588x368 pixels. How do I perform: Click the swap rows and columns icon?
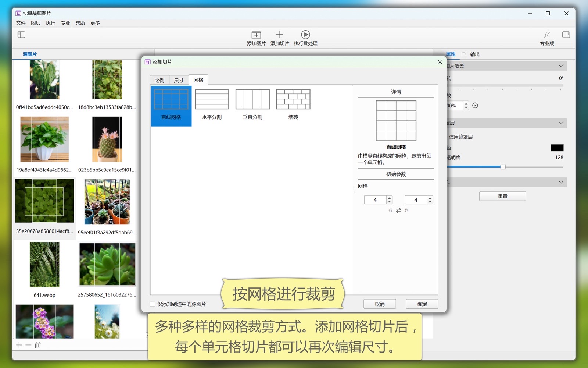398,210
